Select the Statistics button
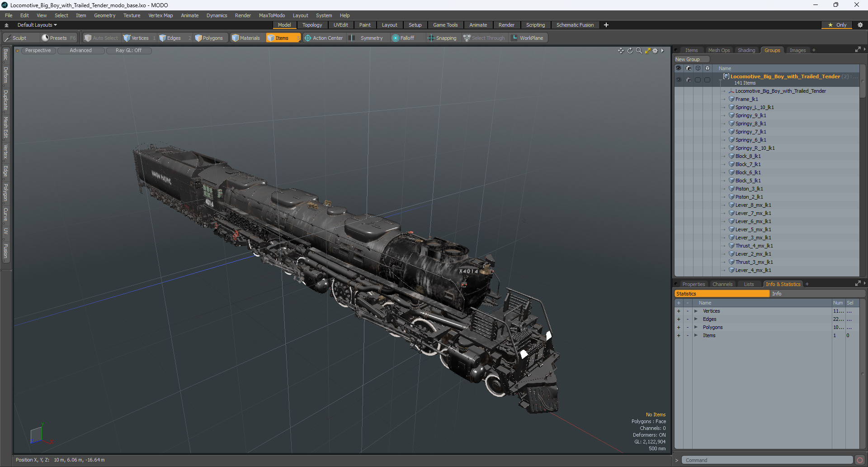 (722, 294)
